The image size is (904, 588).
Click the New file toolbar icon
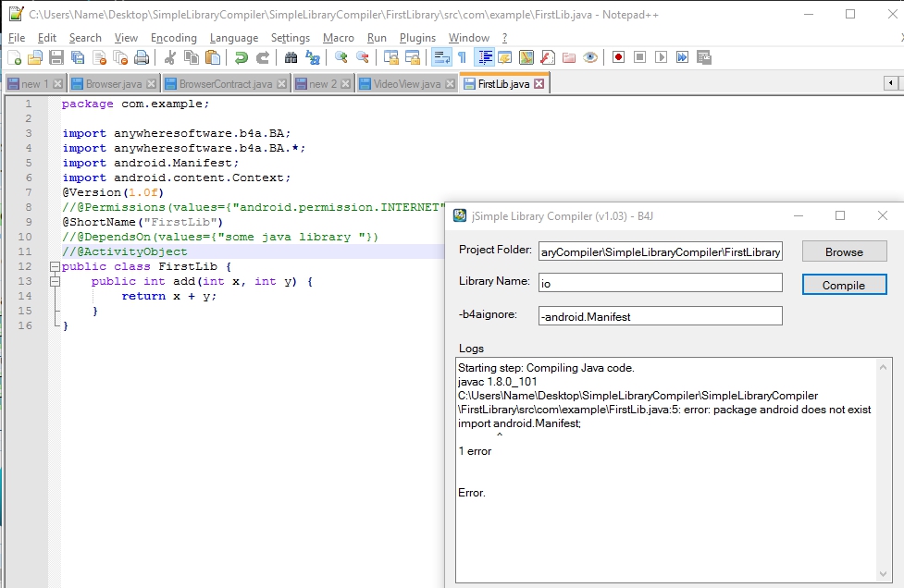pos(14,57)
